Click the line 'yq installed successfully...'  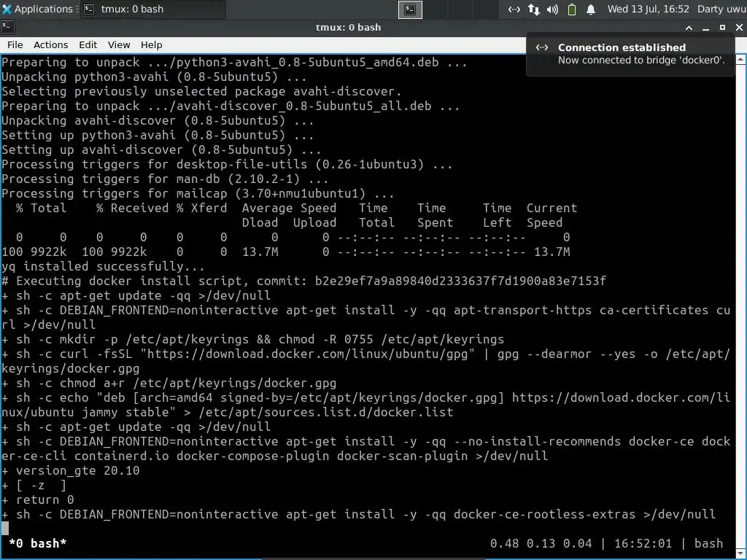(103, 266)
